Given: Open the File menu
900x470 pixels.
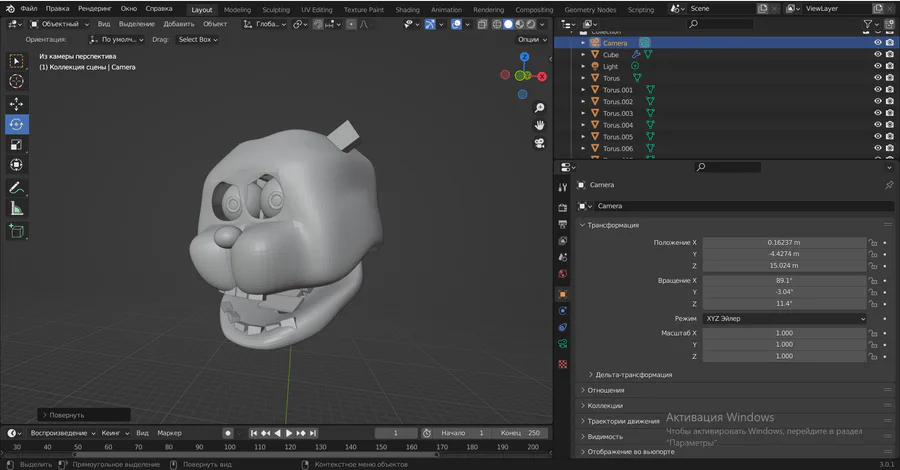Looking at the screenshot, I should tap(29, 9).
